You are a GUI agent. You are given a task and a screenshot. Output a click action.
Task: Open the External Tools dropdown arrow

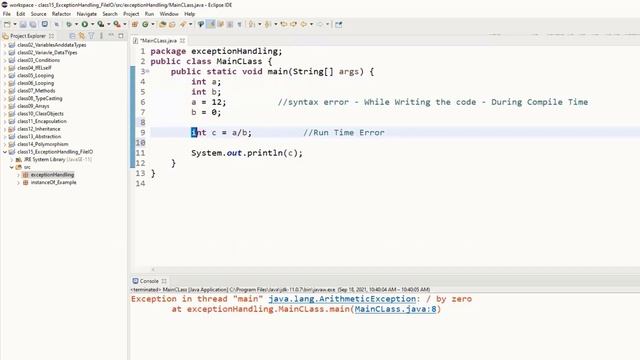(x=125, y=24)
